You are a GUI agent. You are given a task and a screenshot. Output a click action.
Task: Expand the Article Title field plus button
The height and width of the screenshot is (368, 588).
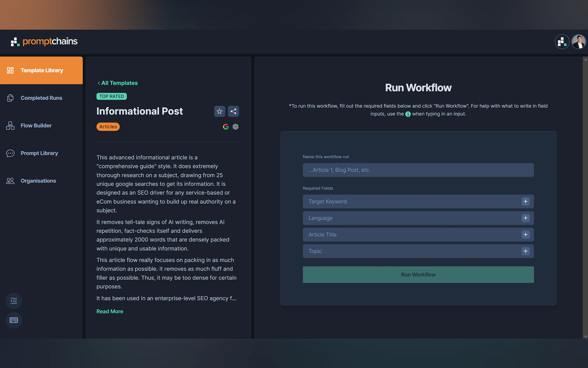click(525, 234)
